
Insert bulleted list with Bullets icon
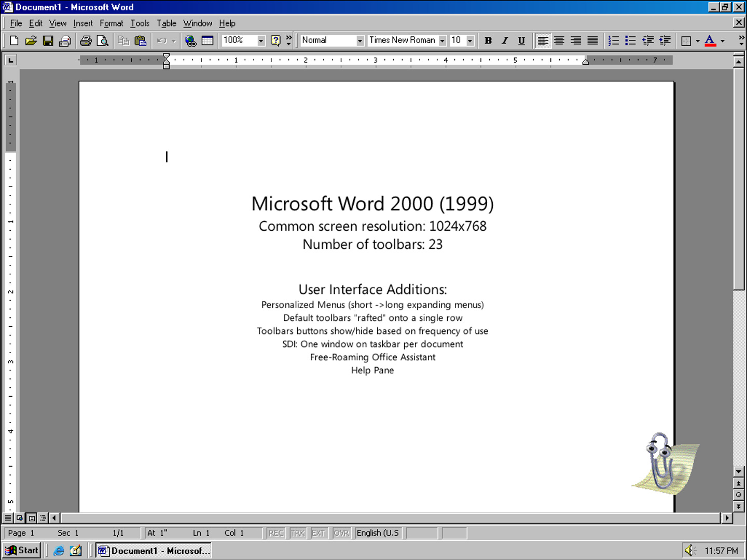pyautogui.click(x=630, y=40)
